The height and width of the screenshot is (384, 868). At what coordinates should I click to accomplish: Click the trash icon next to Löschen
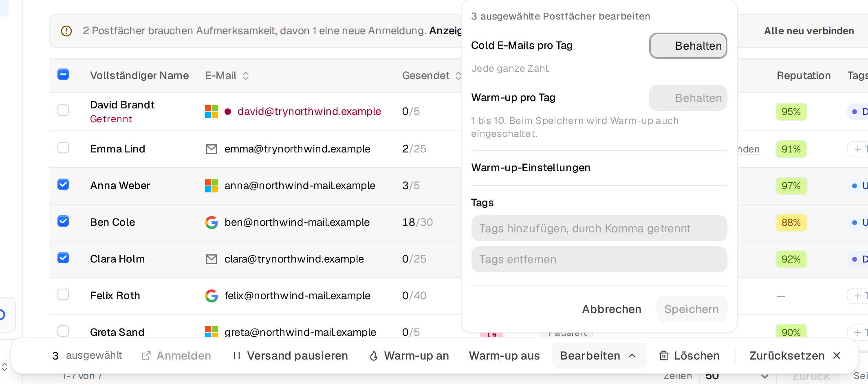click(664, 356)
